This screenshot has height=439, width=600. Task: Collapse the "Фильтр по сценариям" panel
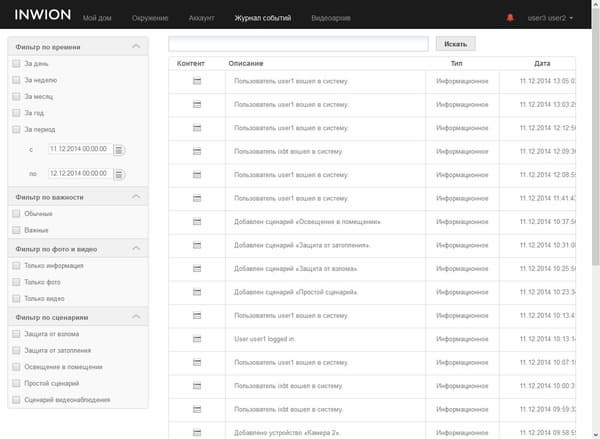point(136,317)
